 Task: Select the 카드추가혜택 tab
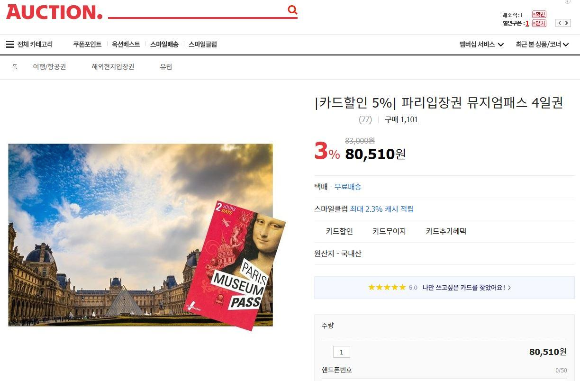(446, 231)
